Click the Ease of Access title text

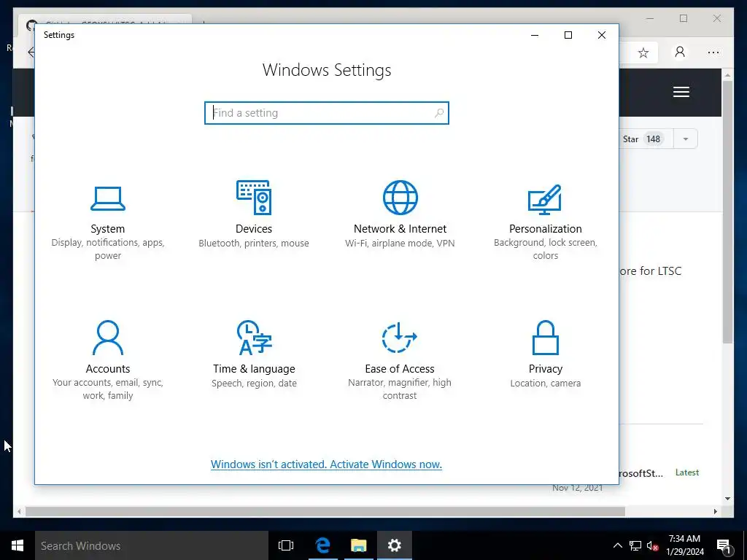[x=400, y=368]
